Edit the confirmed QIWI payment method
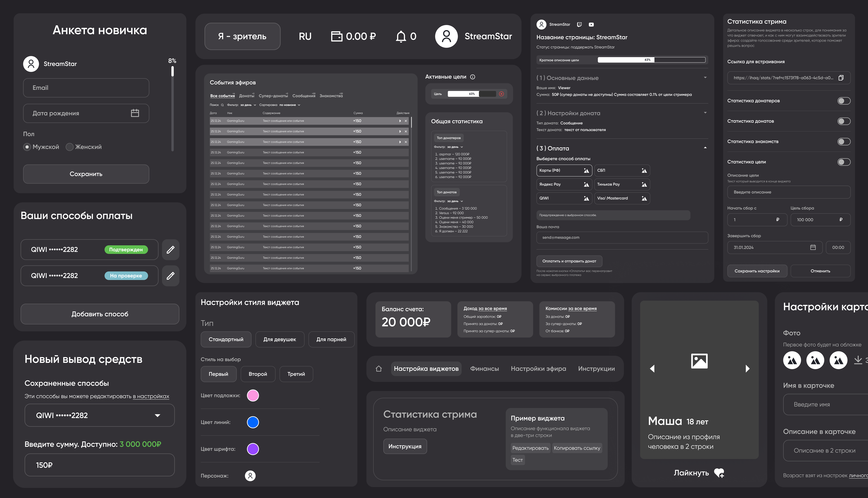The height and width of the screenshot is (498, 868). (171, 250)
